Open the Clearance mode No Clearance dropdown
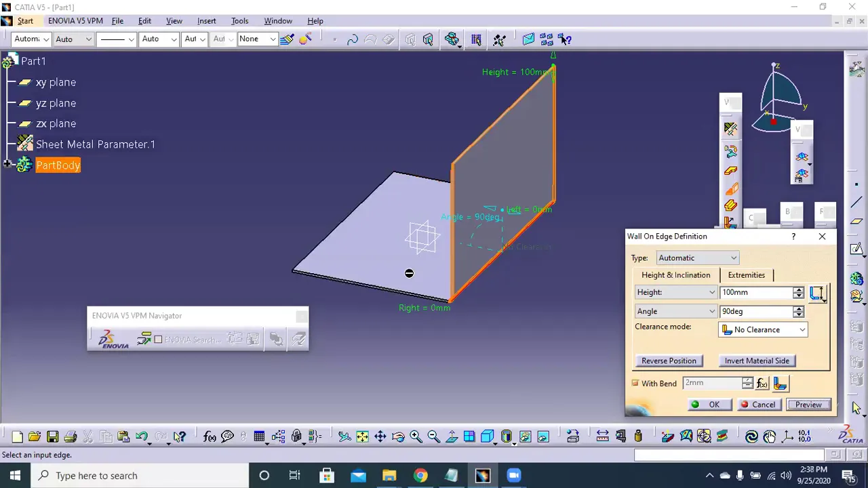The image size is (868, 488). (x=763, y=329)
